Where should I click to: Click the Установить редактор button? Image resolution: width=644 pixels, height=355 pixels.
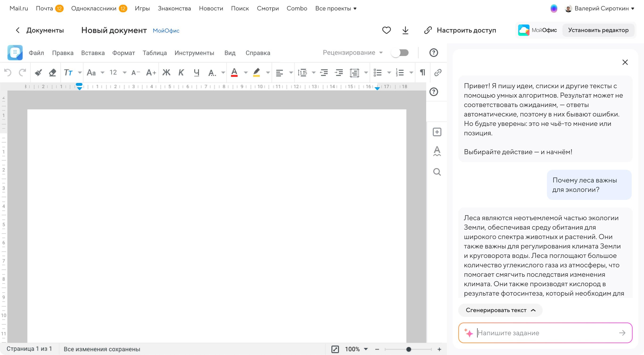point(598,30)
